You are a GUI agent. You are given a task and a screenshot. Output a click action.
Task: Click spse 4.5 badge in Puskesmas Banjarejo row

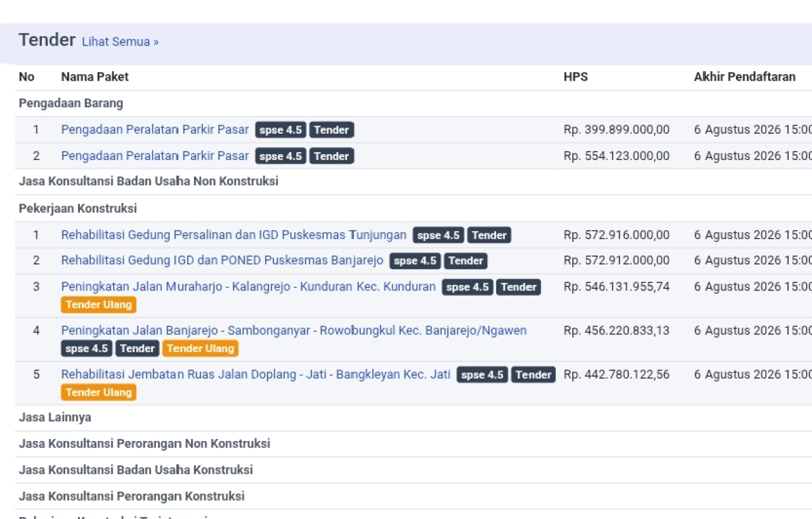point(415,261)
